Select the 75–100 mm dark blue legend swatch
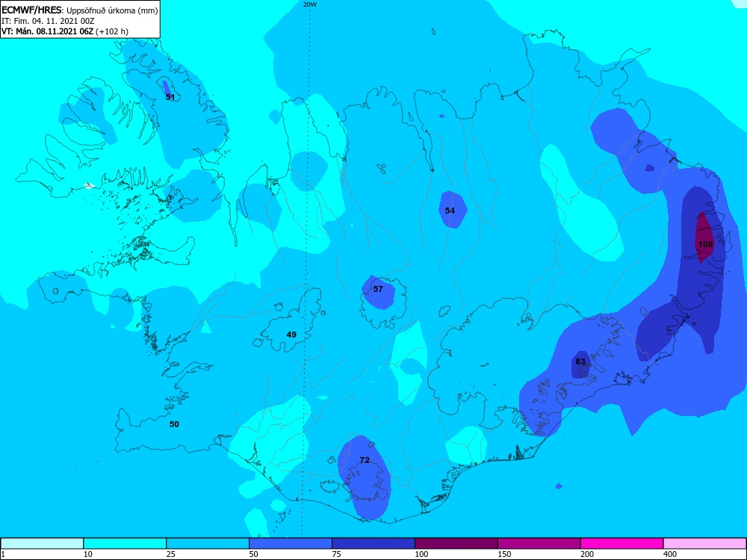Viewport: 747px width, 560px height. (373, 544)
